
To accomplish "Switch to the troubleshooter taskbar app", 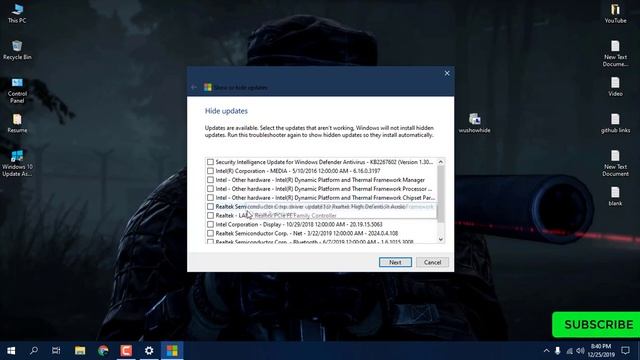I will [172, 351].
